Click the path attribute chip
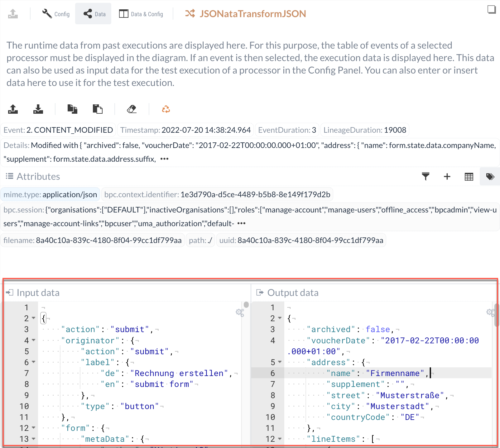The width and height of the screenshot is (500, 448). click(200, 240)
